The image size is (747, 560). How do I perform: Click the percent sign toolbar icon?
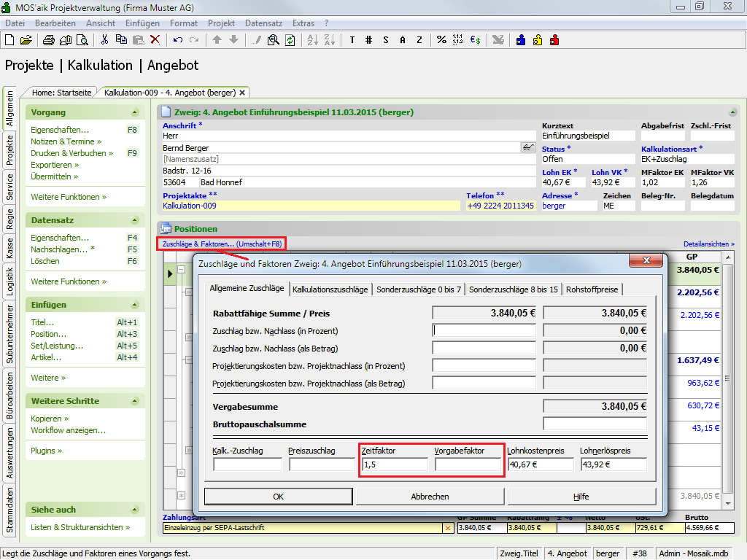tap(441, 40)
